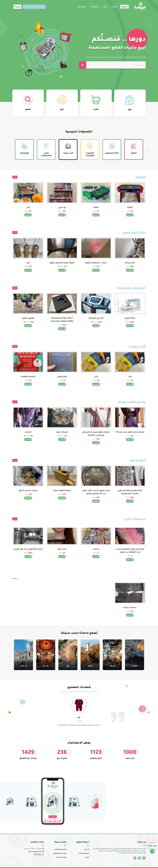The height and width of the screenshot is (868, 158).
Task: Advance the main categories carousel with the right arrow
Action: (148, 149)
